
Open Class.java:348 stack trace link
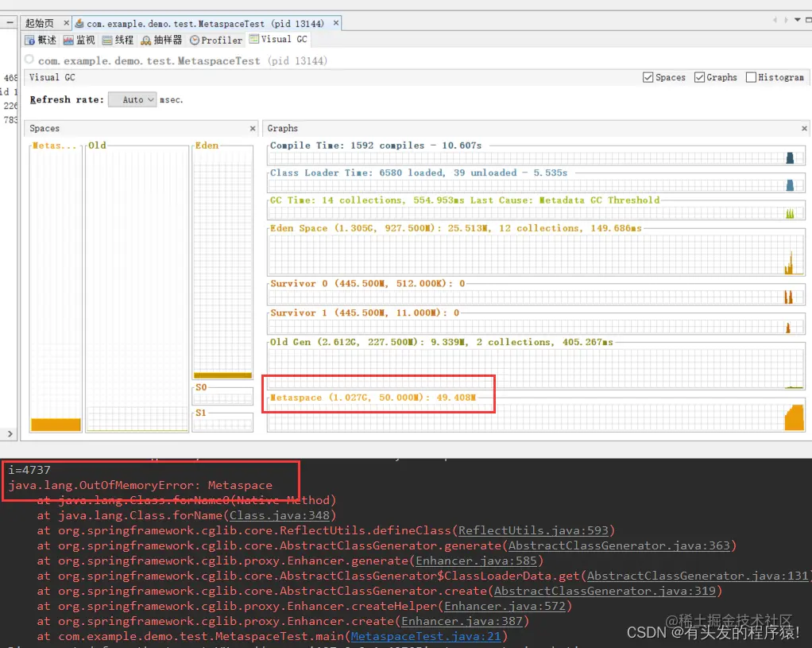pos(280,515)
